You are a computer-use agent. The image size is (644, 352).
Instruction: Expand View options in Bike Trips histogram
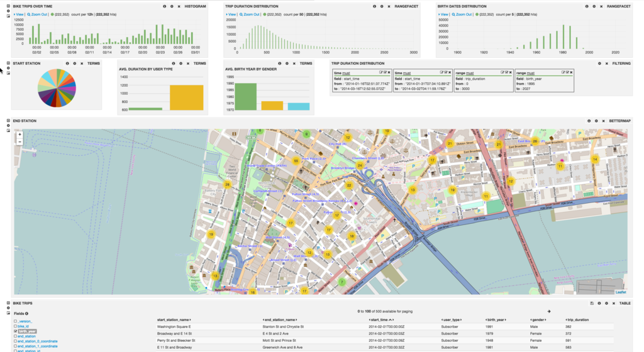(x=19, y=14)
